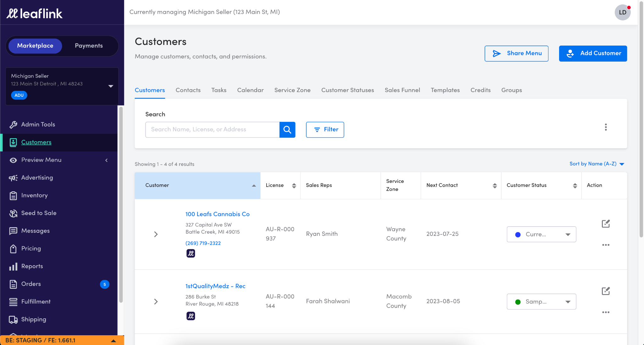Sort by Customer Status column
This screenshot has width=644, height=345.
(541, 185)
